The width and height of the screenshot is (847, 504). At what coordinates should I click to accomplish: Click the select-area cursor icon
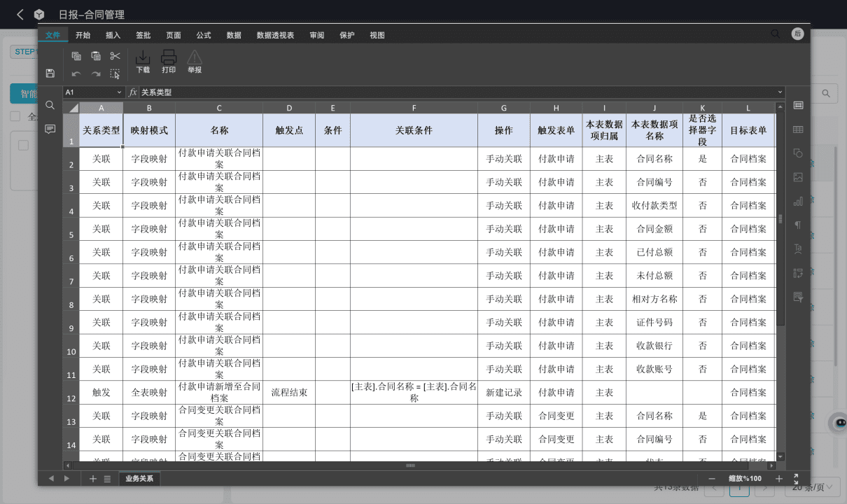click(115, 73)
